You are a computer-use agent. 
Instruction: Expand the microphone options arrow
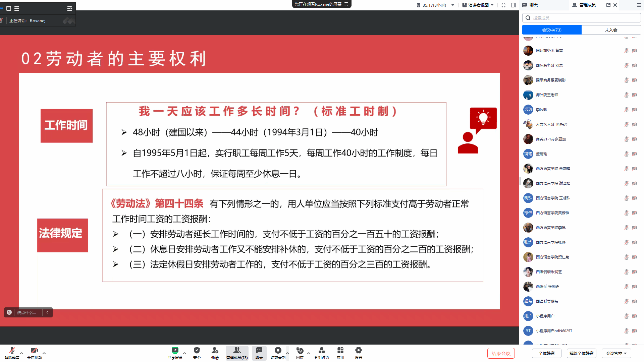(x=22, y=353)
